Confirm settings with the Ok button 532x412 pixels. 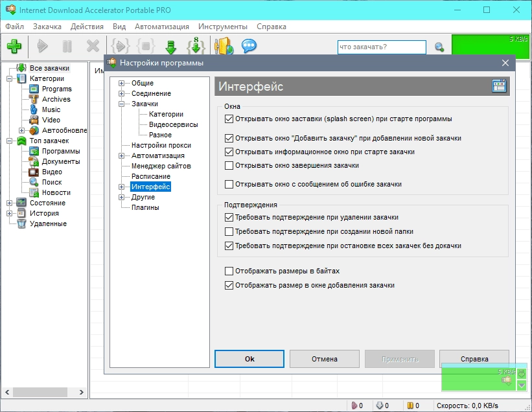pos(249,359)
